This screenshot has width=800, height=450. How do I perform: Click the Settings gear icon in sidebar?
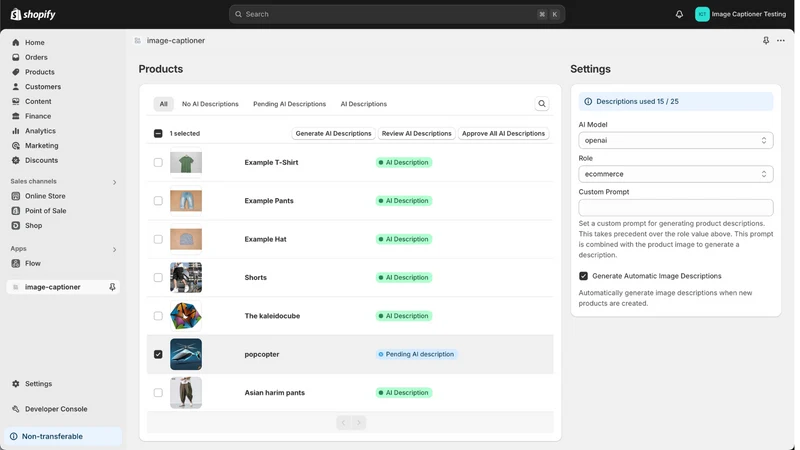16,384
